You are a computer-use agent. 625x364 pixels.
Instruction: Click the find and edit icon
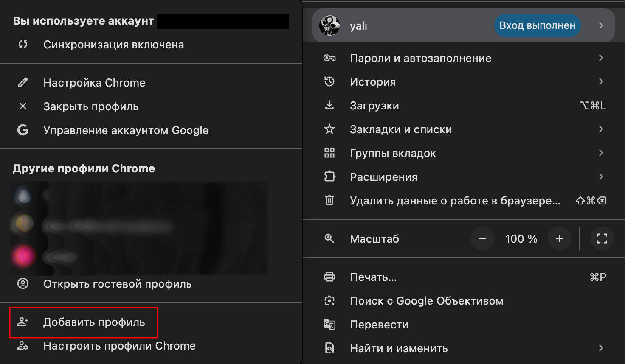[x=329, y=348]
